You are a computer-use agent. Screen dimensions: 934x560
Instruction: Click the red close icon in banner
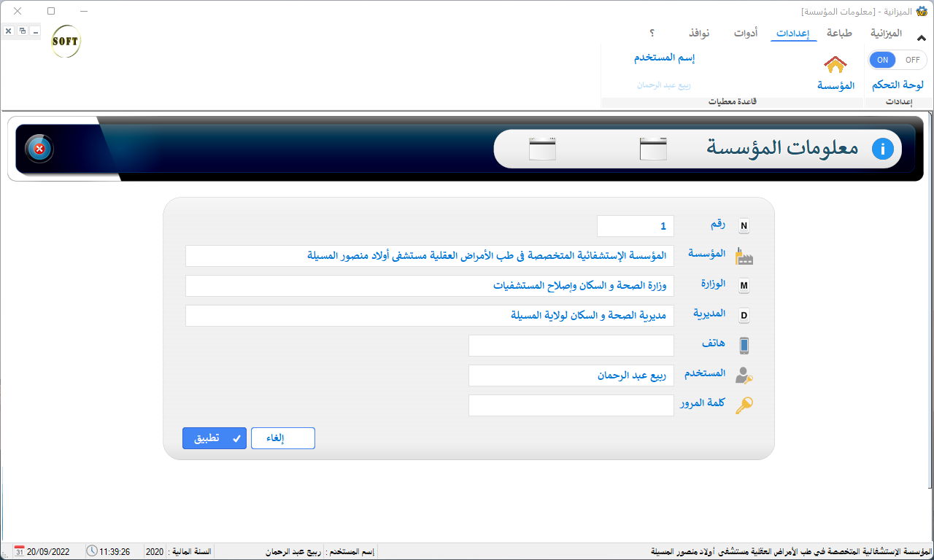[39, 149]
